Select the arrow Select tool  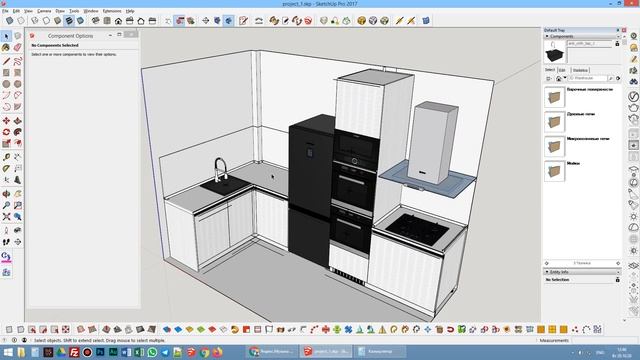[x=6, y=36]
